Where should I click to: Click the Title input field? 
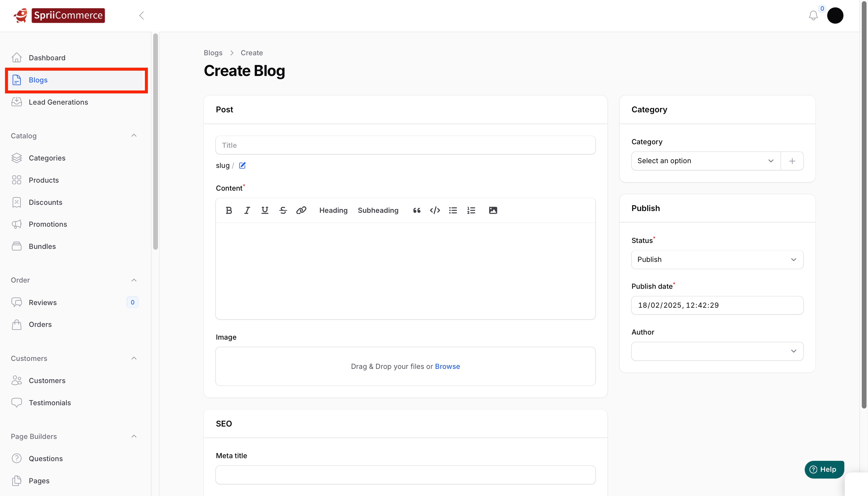[x=405, y=145]
